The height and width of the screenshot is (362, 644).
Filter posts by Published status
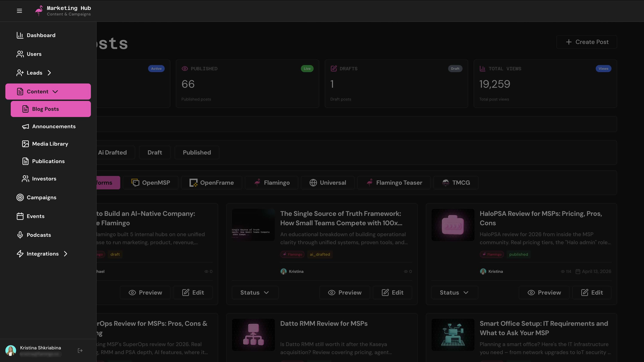point(197,153)
